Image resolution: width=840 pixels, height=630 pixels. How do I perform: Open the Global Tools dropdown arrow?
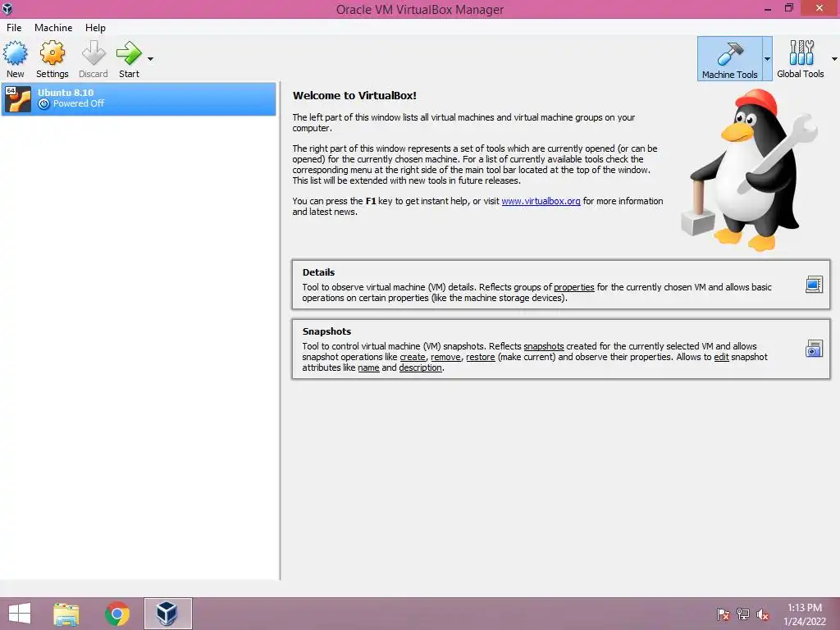(x=834, y=59)
